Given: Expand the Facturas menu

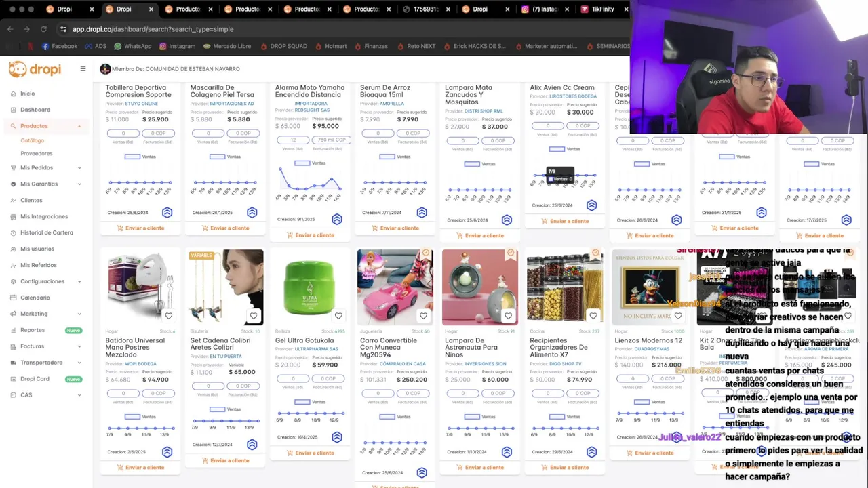Looking at the screenshot, I should (79, 346).
